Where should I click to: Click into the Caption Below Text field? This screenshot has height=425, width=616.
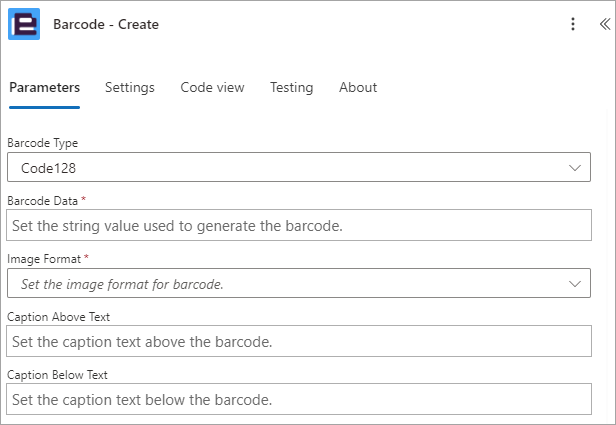point(299,399)
